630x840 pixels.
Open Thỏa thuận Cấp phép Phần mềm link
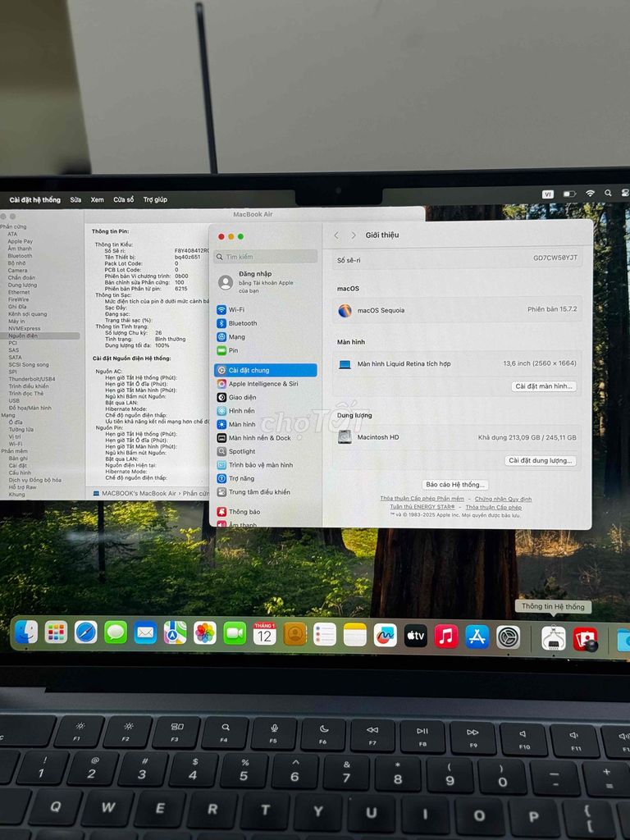[422, 499]
